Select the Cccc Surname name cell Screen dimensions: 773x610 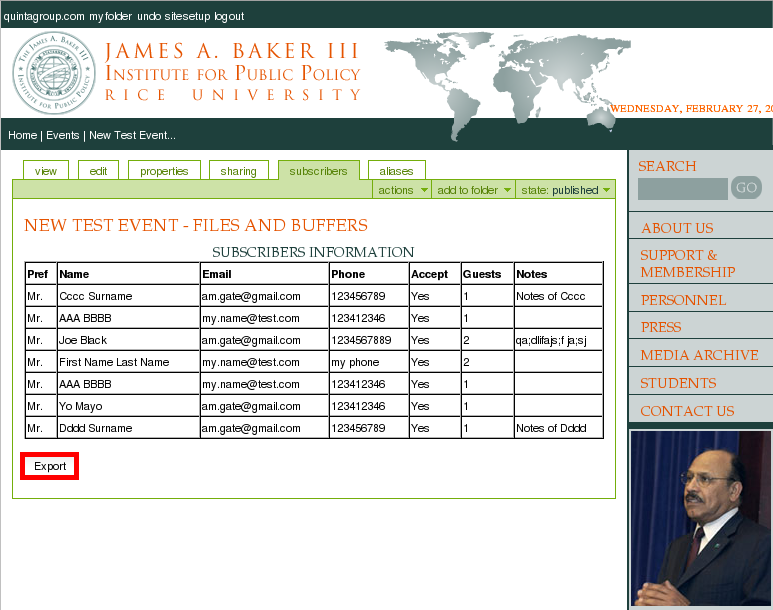click(x=128, y=296)
